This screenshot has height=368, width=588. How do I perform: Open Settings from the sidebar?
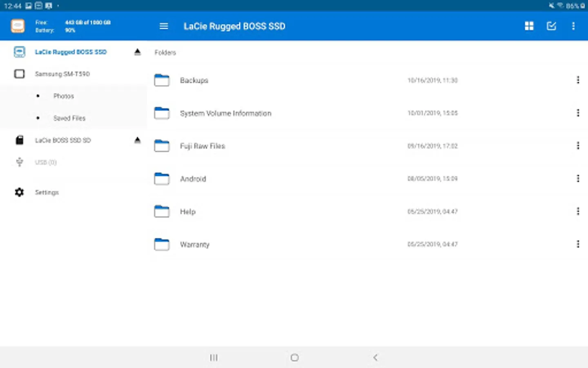point(47,192)
